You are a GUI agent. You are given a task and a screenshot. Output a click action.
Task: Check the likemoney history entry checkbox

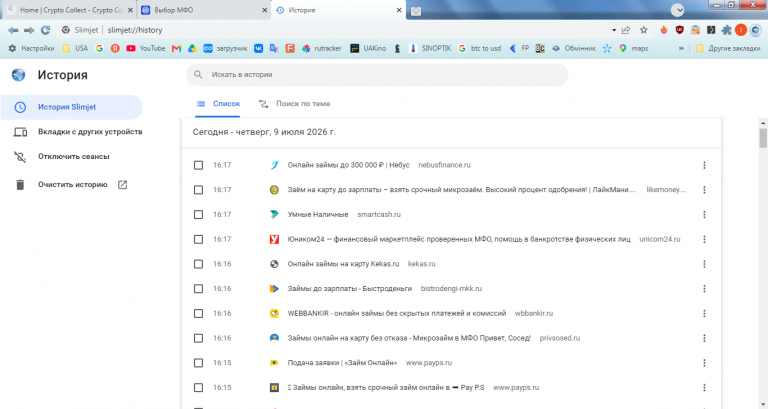[x=198, y=190]
